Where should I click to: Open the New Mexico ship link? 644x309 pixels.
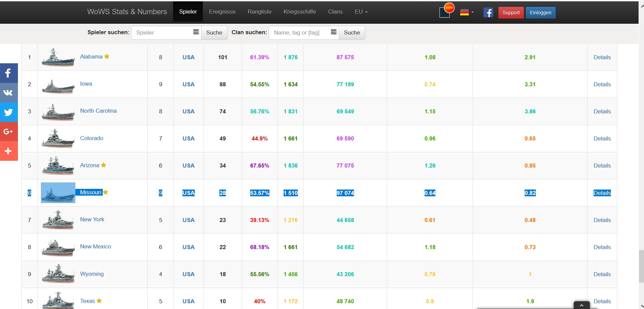coord(95,246)
